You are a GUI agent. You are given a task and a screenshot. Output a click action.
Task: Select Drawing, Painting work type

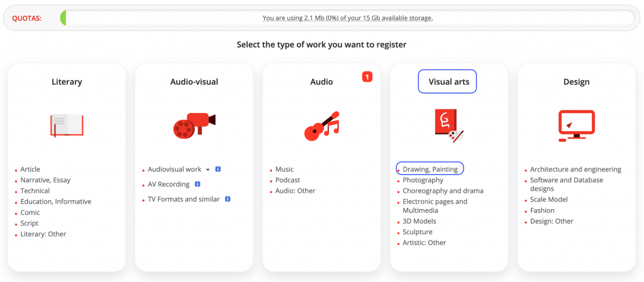pos(430,169)
